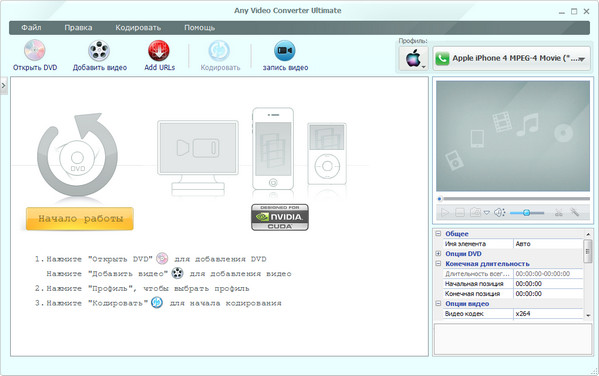Click the speaker volume icon
This screenshot has width=599, height=376.
tap(499, 212)
